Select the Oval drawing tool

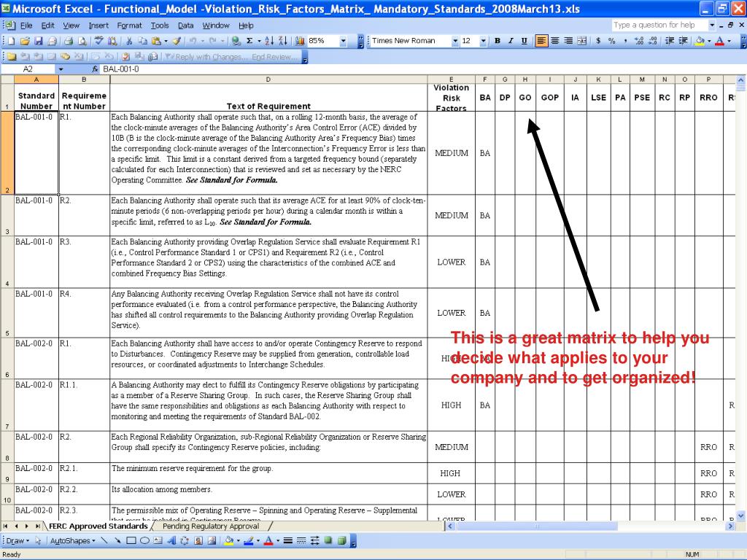tap(145, 540)
